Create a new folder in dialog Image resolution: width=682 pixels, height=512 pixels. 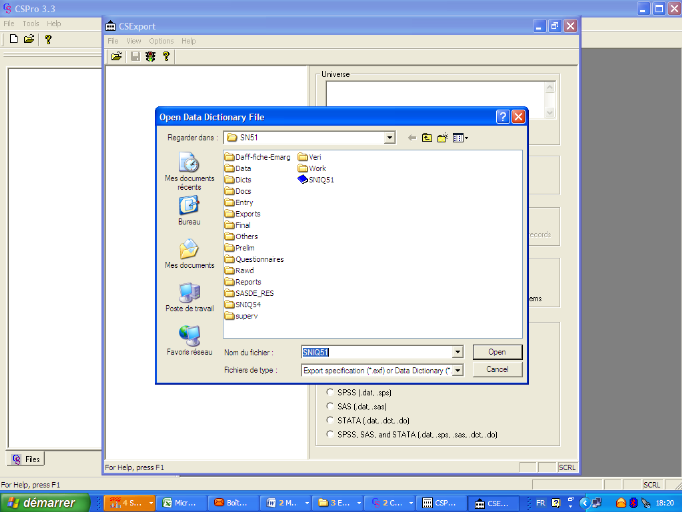point(442,138)
